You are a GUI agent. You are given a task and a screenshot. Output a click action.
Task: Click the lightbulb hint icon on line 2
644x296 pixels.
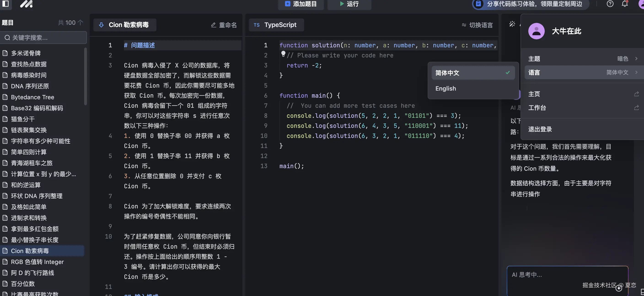283,54
